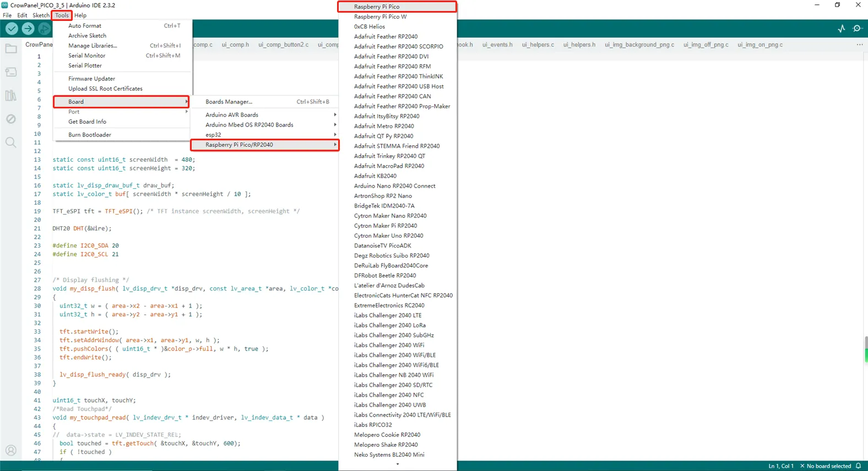Open Library Manager sidebar icon
This screenshot has width=868, height=471.
(11, 96)
